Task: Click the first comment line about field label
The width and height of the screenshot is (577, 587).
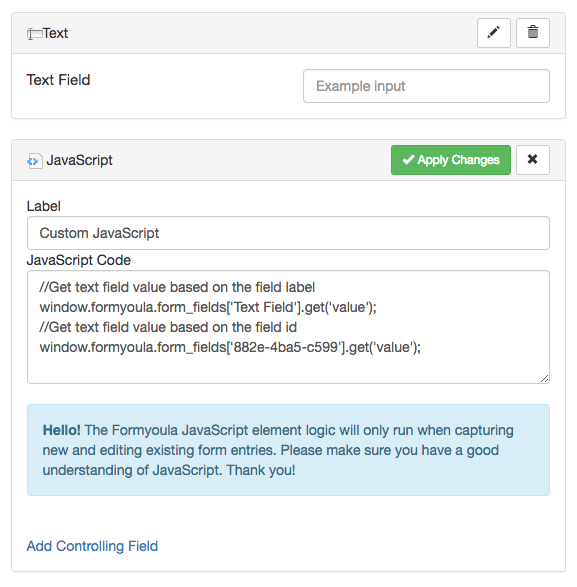Action: click(177, 288)
